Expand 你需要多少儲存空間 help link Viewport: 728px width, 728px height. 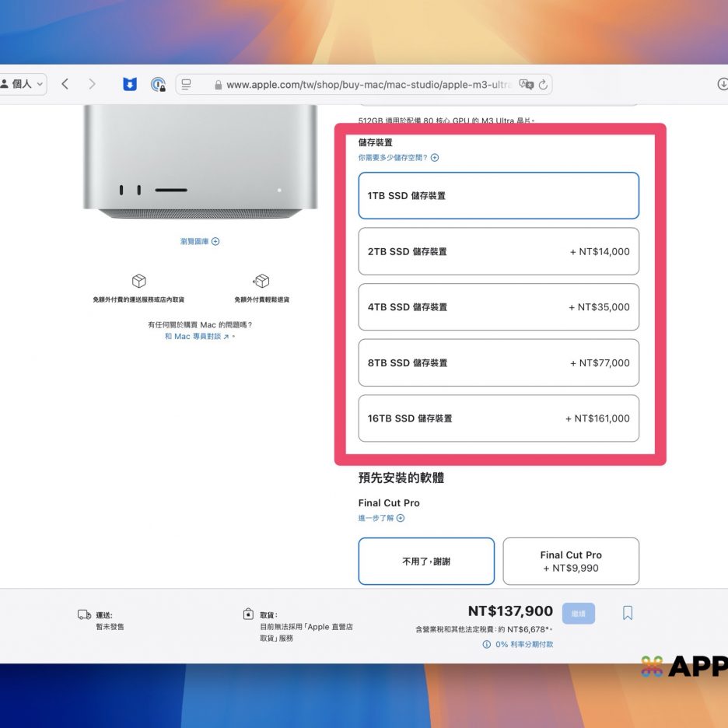click(x=398, y=157)
